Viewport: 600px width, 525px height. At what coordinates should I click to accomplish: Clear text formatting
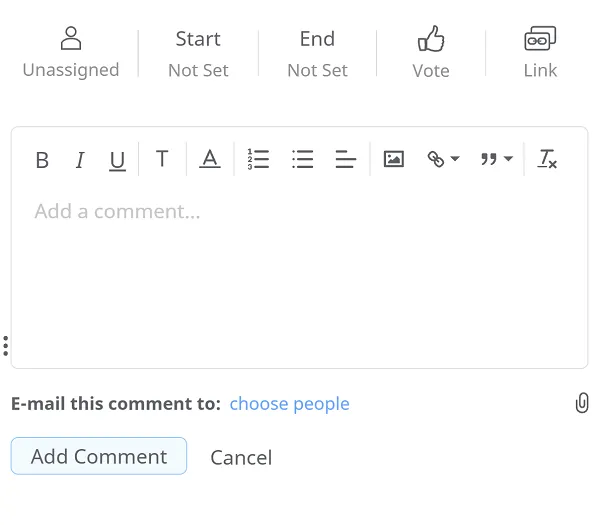[x=547, y=159]
